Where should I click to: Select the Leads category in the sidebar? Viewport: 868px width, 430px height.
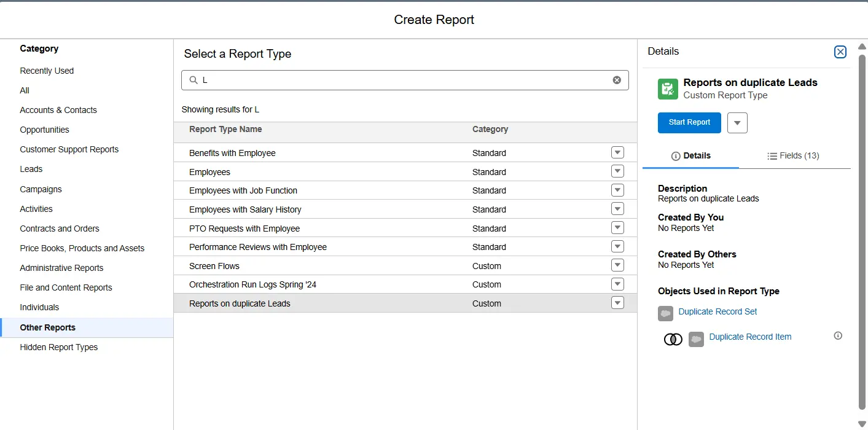[32, 169]
